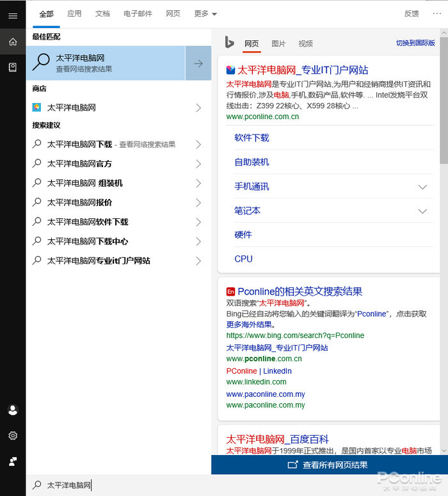
Task: Switch to the 应用 tab
Action: [x=74, y=13]
